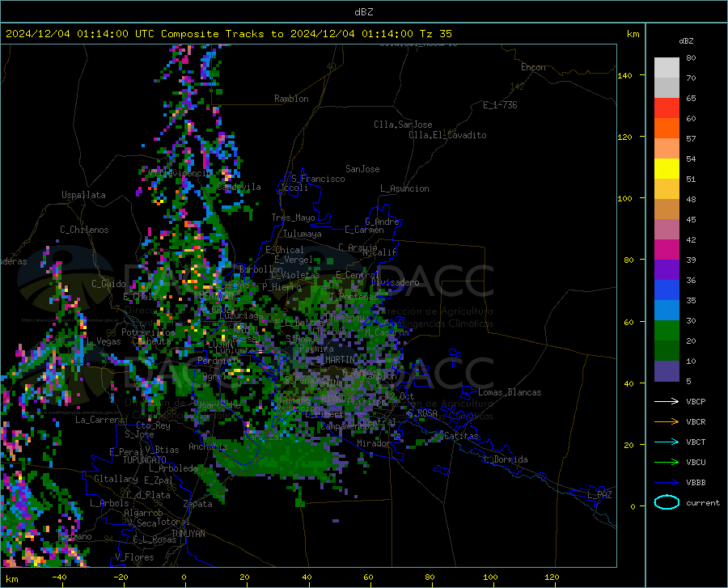Click the L_Asuncion map label
The width and height of the screenshot is (728, 588).
click(x=404, y=188)
